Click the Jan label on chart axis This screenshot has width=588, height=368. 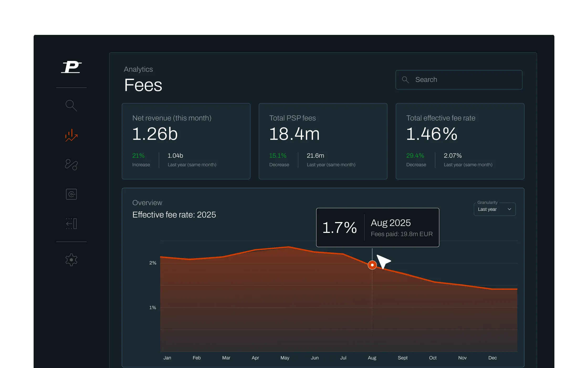tap(167, 358)
